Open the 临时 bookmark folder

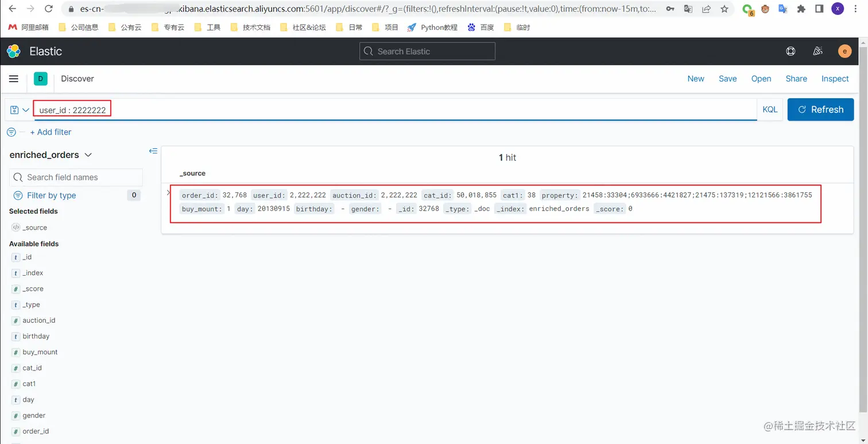517,27
